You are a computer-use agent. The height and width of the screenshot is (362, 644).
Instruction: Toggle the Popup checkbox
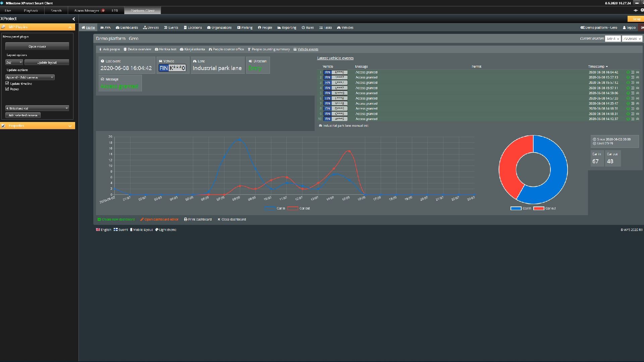point(7,89)
